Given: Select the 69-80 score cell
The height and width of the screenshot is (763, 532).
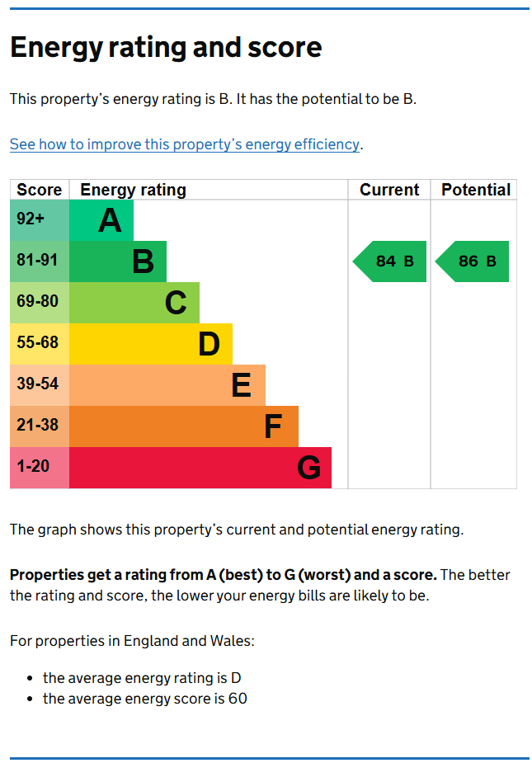Looking at the screenshot, I should (x=40, y=303).
